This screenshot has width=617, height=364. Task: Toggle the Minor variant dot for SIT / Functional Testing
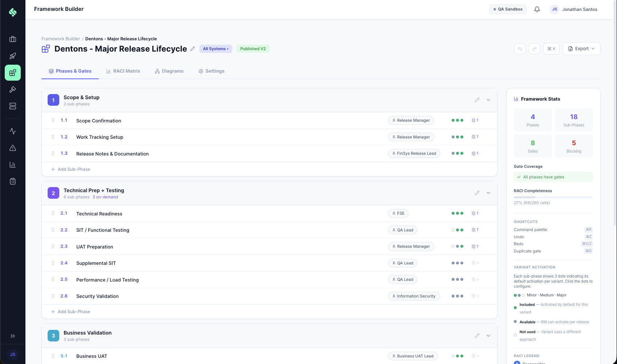pos(453,230)
